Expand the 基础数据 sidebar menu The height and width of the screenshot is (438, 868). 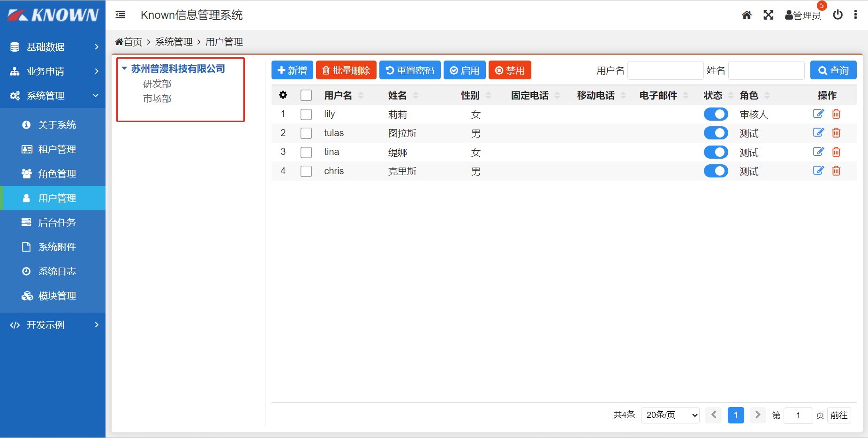[x=53, y=47]
